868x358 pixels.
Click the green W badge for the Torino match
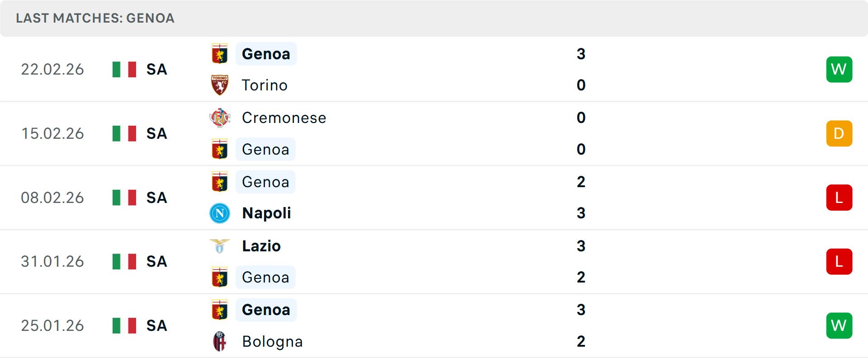(839, 69)
